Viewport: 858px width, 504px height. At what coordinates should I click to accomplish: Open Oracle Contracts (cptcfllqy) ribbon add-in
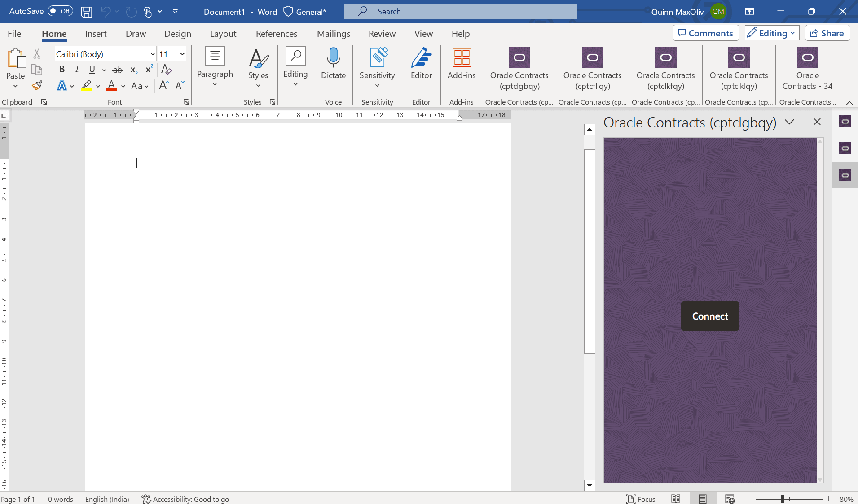click(593, 69)
